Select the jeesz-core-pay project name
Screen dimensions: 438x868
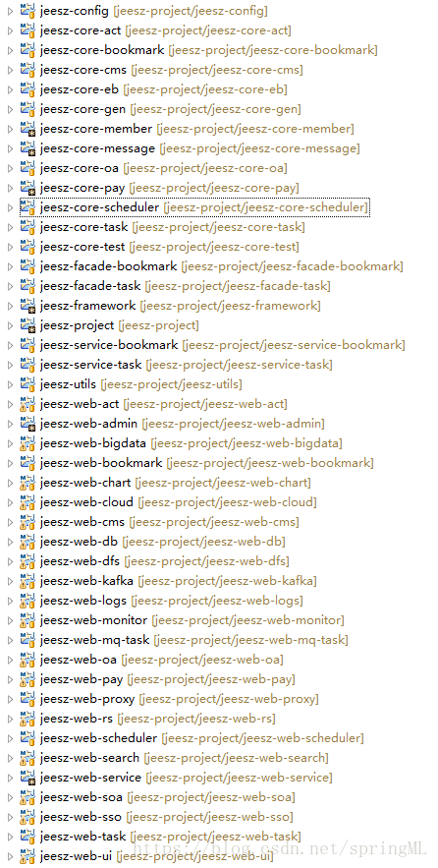click(82, 188)
